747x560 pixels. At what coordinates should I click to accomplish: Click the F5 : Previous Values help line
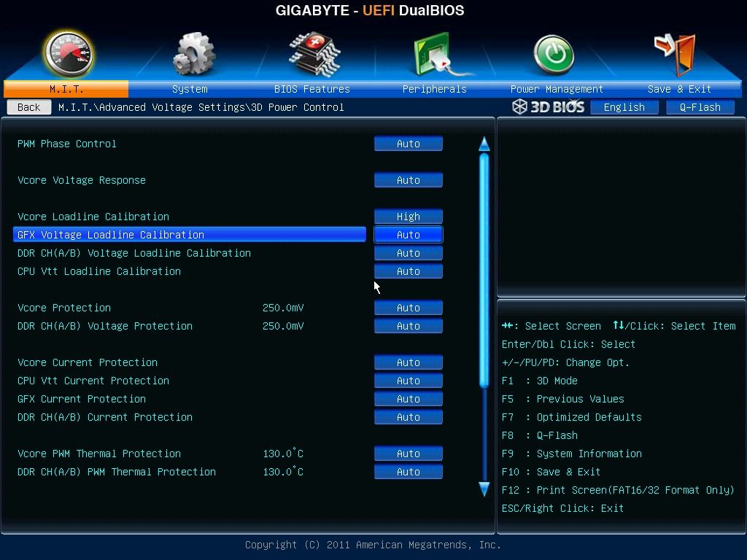(563, 399)
